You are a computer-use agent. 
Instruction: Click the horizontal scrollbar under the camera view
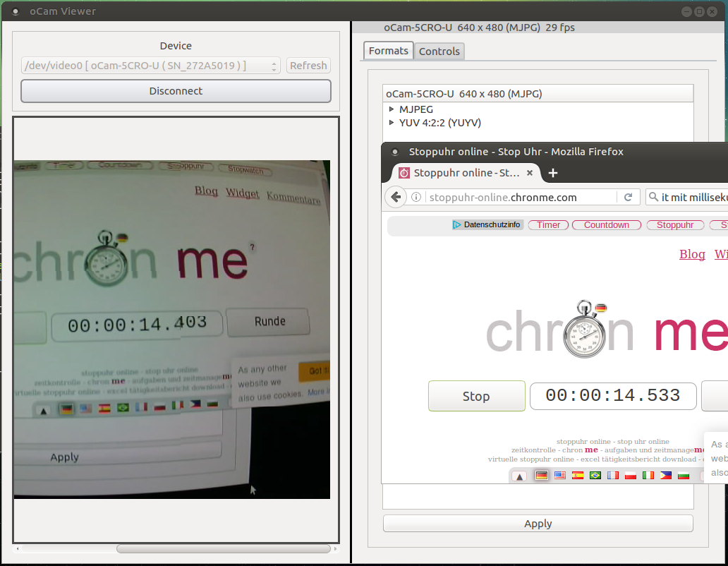coord(224,549)
